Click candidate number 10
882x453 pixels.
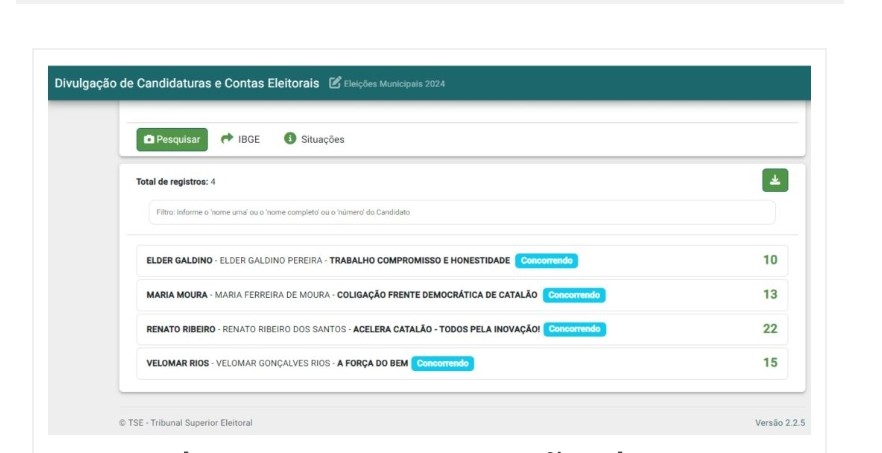769,260
